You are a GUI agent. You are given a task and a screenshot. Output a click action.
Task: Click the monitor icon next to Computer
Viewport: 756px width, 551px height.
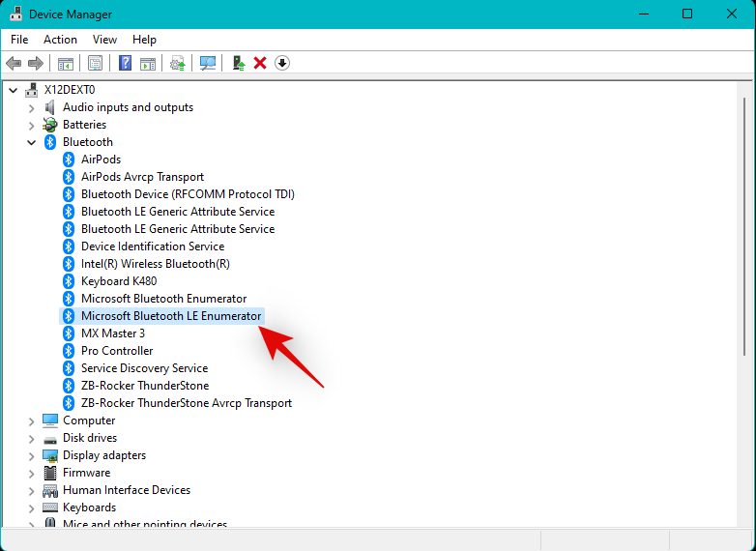pyautogui.click(x=50, y=420)
